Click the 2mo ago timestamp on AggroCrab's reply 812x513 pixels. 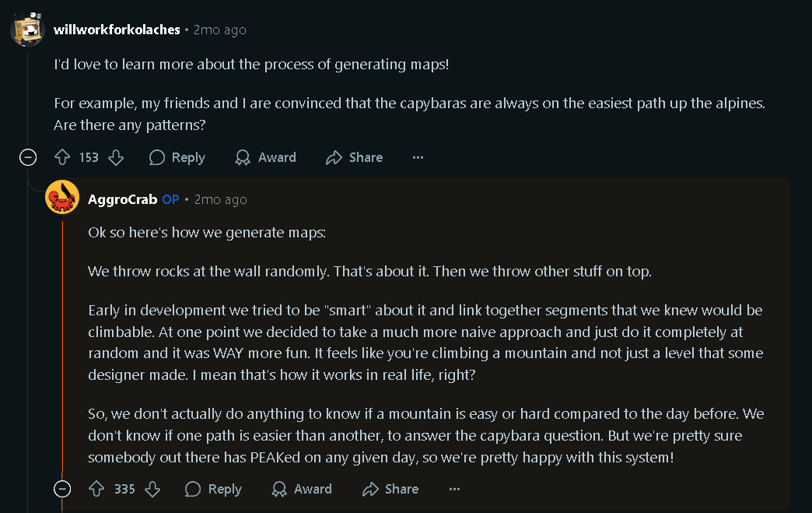220,199
